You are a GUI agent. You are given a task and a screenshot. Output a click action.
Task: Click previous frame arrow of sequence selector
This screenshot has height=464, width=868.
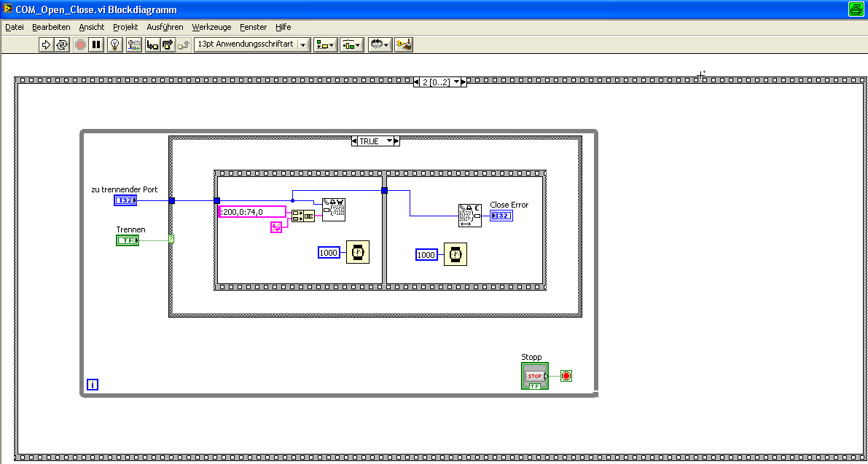(416, 82)
